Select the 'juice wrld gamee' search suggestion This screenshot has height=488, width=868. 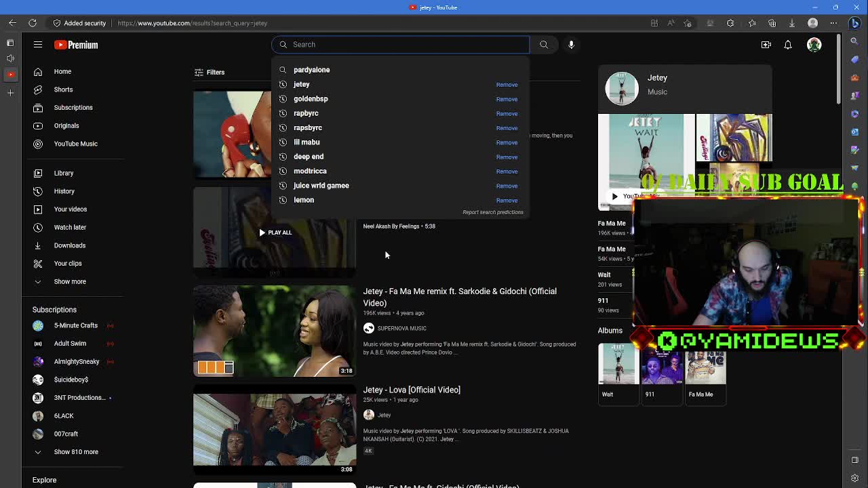tap(321, 186)
